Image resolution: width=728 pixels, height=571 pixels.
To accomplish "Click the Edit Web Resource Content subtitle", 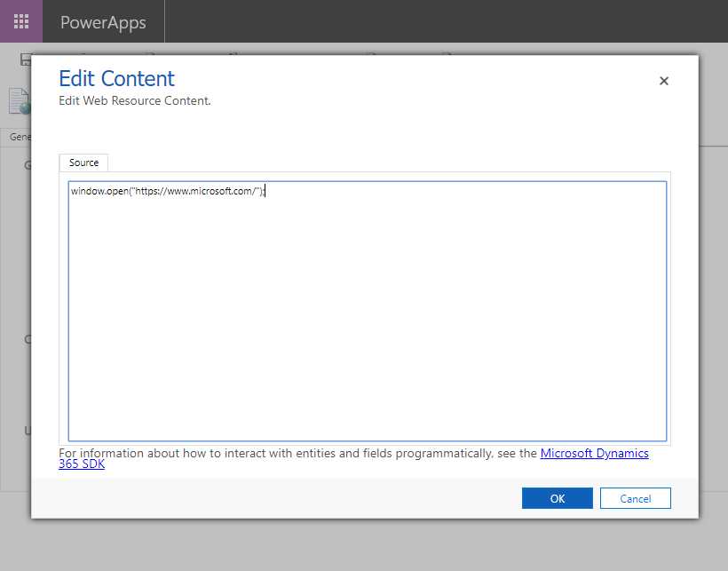I will [134, 100].
